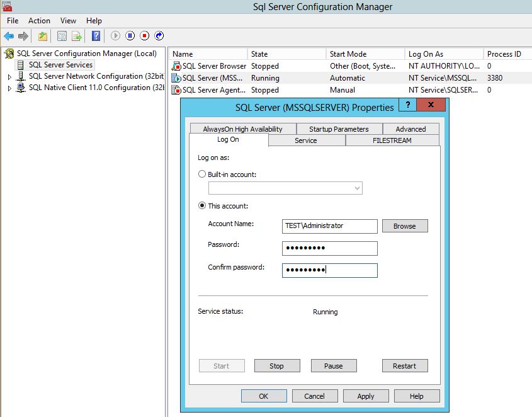The width and height of the screenshot is (532, 417).
Task: Click the Browse button for account name
Action: click(x=404, y=226)
